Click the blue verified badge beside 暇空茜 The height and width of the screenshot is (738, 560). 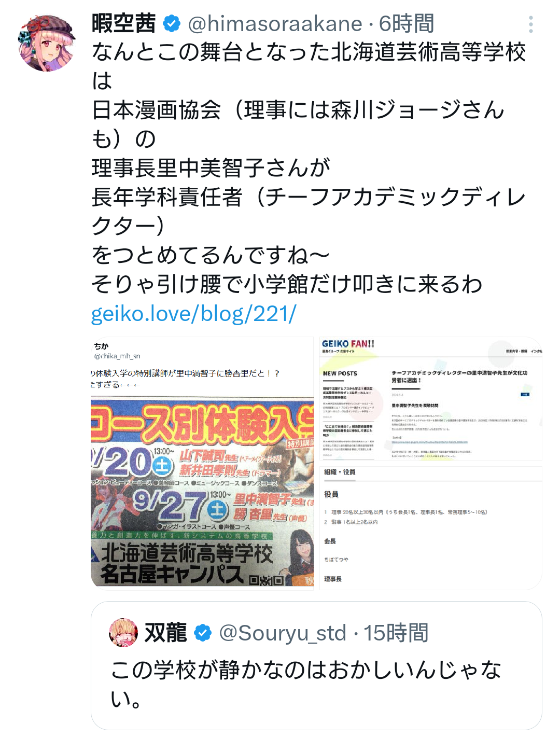pos(172,24)
